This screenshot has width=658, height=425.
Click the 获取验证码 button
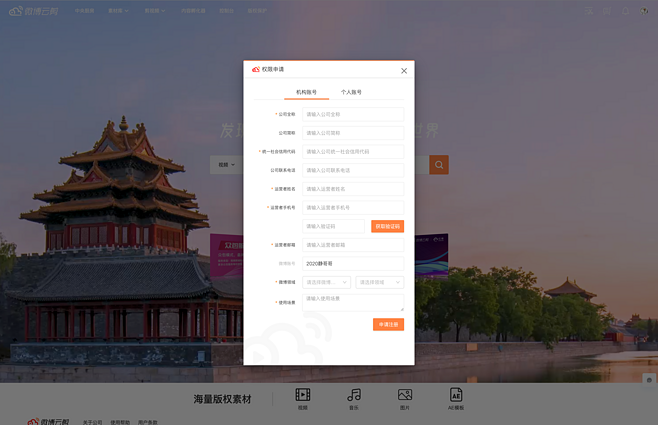[387, 227]
